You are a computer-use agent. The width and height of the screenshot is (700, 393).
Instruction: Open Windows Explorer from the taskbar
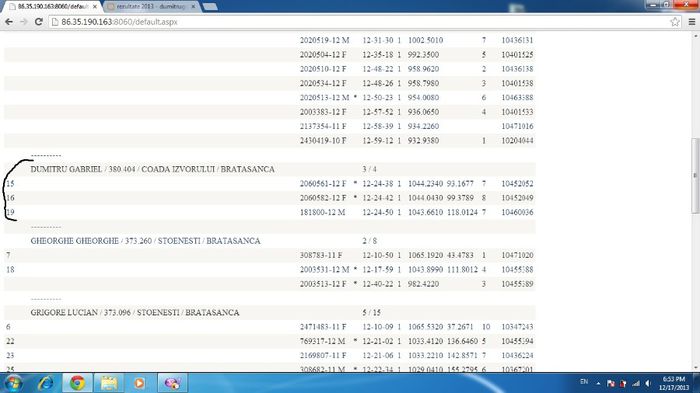(108, 383)
